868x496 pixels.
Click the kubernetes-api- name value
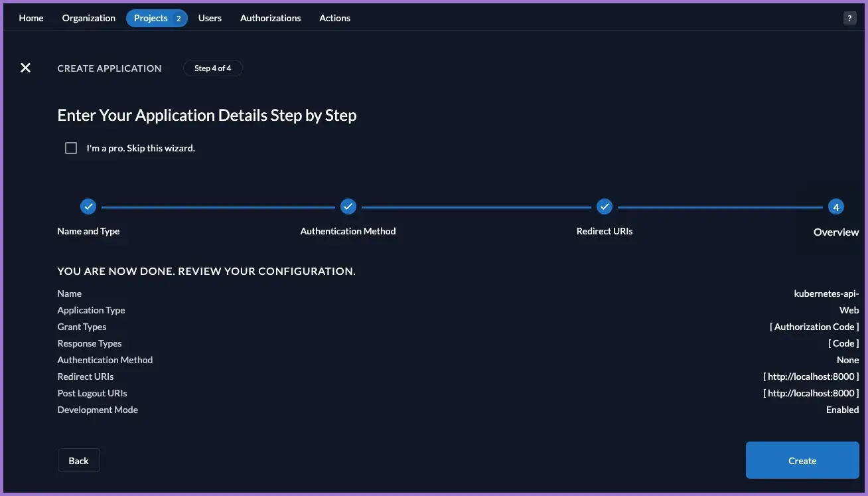click(826, 293)
